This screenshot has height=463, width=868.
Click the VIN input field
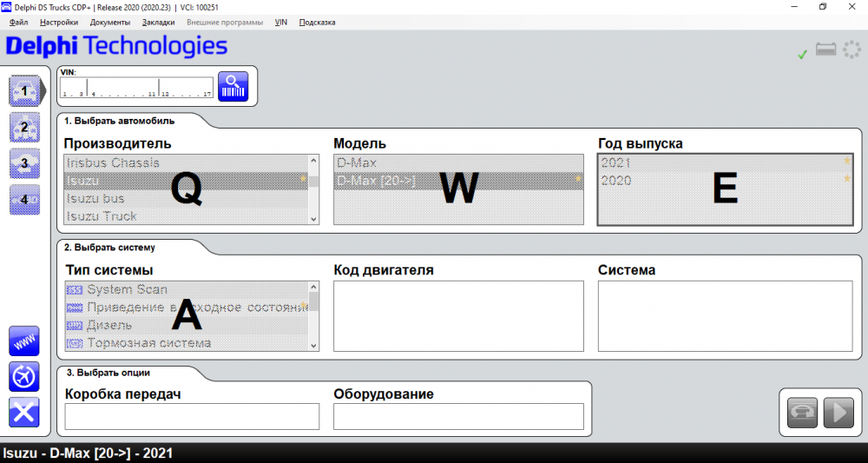click(x=137, y=88)
